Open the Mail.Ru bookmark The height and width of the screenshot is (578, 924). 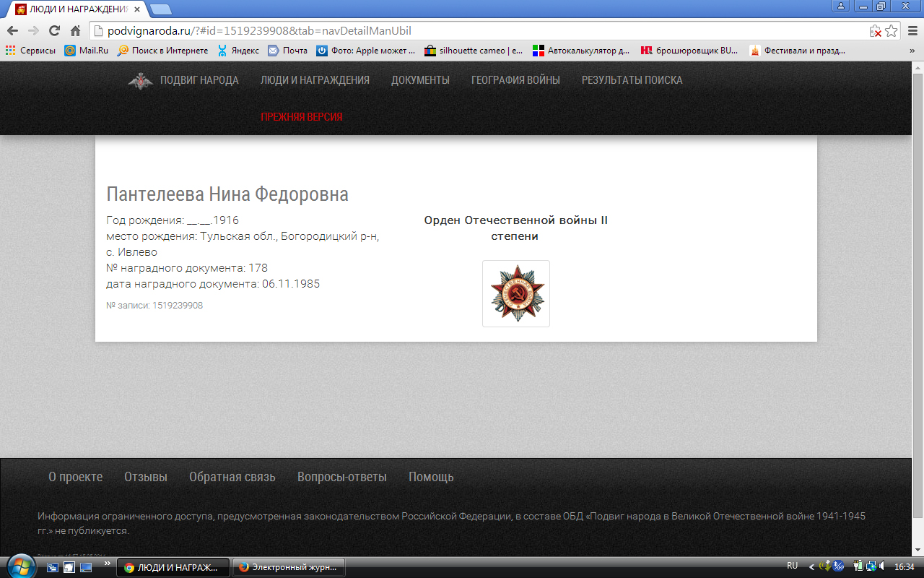[x=86, y=51]
